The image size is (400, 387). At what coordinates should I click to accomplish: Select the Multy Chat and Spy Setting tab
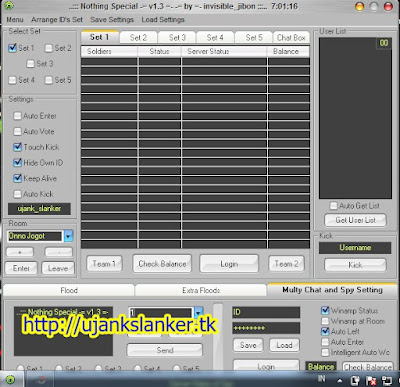coord(332,290)
